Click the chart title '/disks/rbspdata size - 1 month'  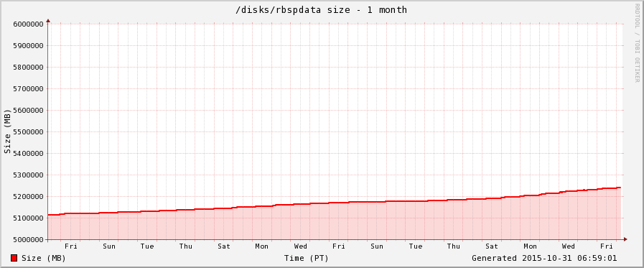321,10
